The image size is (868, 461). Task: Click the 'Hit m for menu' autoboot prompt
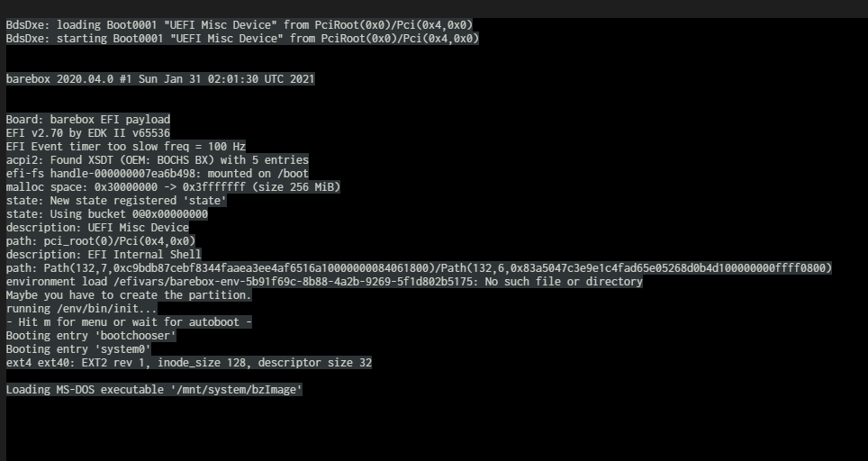129,322
